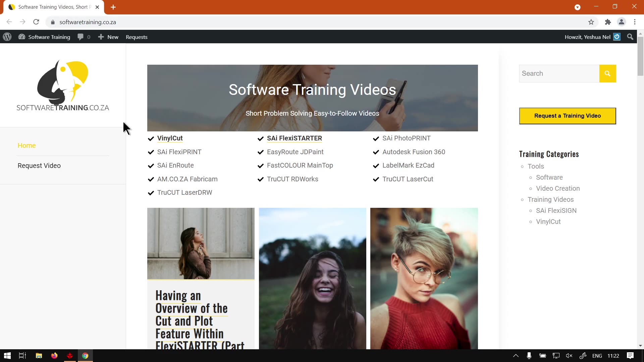Toggle muted speaker volume in tray
This screenshot has width=644, height=362.
tap(569, 356)
